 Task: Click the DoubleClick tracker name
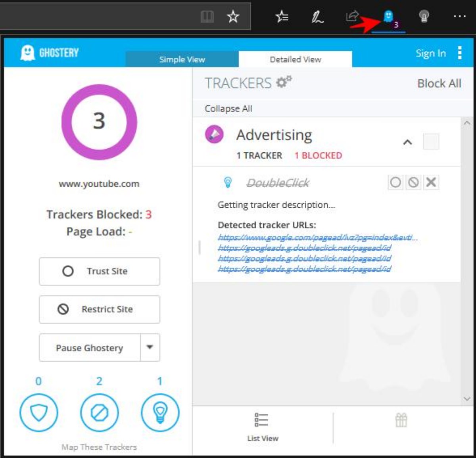point(278,183)
